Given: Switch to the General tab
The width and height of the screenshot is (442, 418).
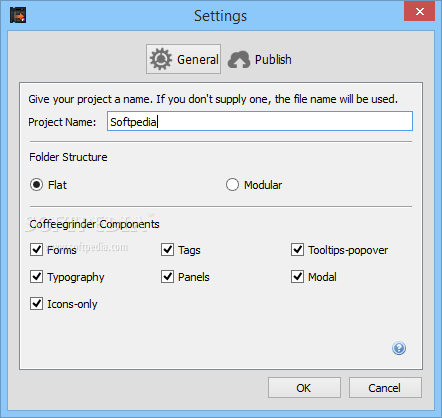Looking at the screenshot, I should 183,59.
